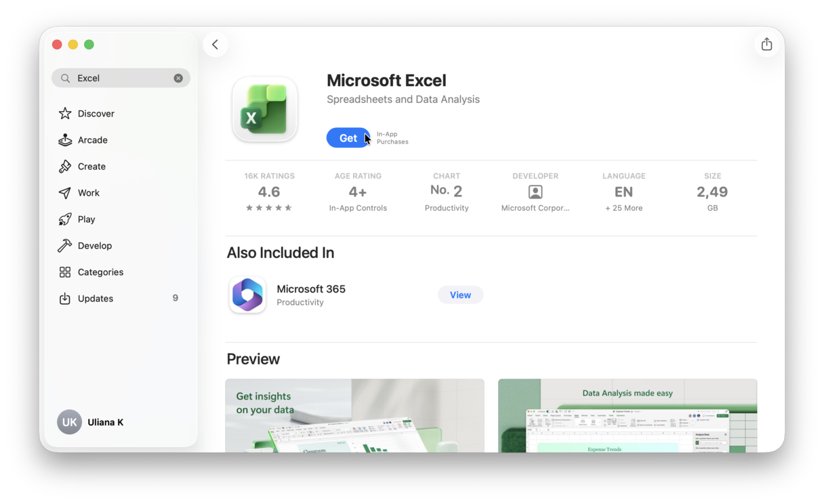824x504 pixels.
Task: Open the 'Data Analysis made easy' preview
Action: pos(627,416)
